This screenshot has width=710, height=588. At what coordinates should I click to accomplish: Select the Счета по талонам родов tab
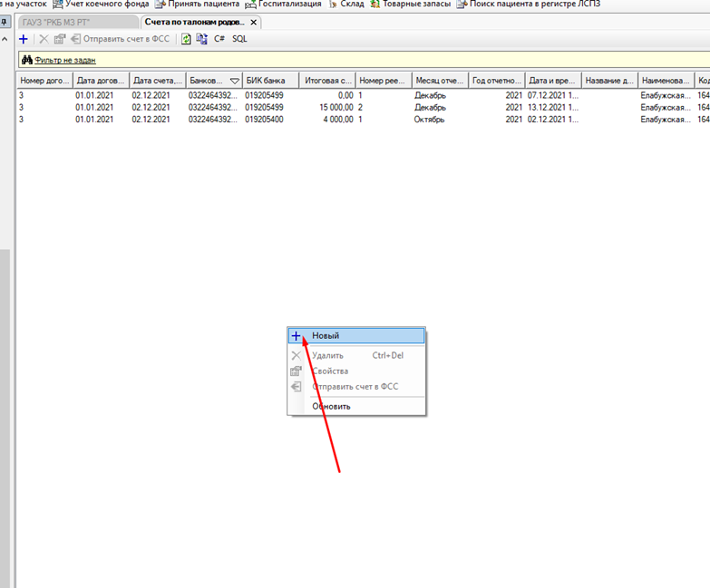(195, 22)
